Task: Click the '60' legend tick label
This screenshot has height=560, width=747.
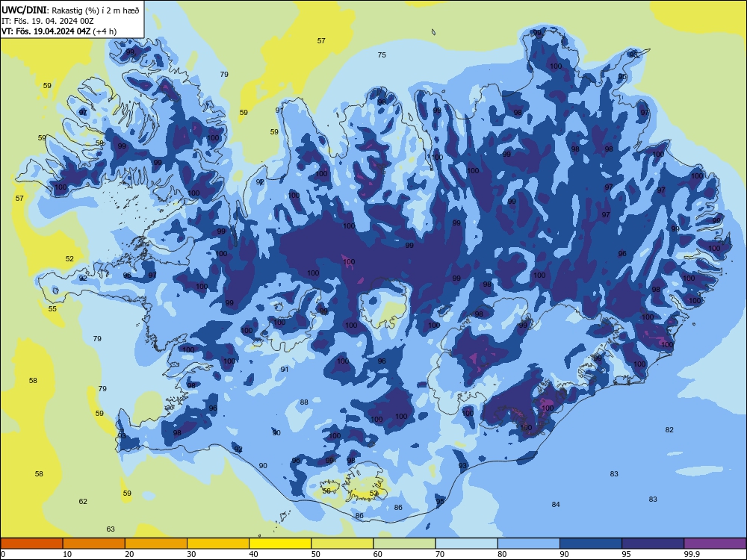Action: pyautogui.click(x=378, y=554)
